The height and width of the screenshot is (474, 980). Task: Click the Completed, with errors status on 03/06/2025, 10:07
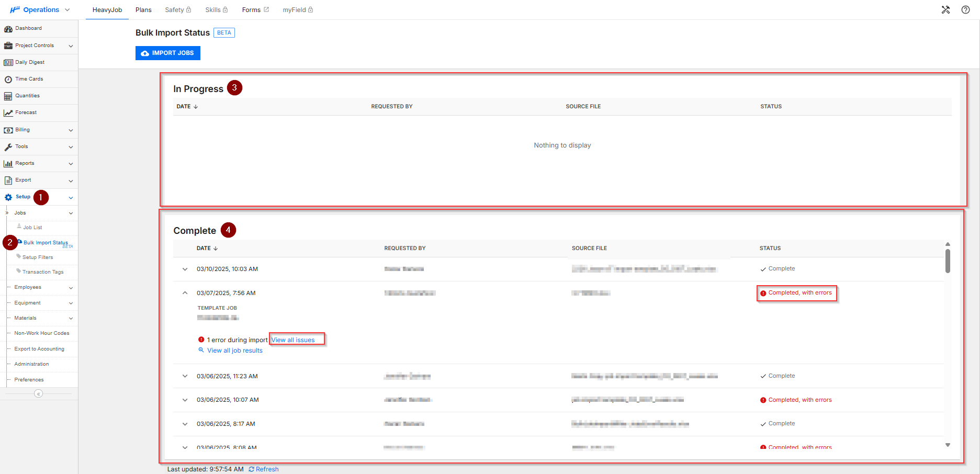[796, 400]
